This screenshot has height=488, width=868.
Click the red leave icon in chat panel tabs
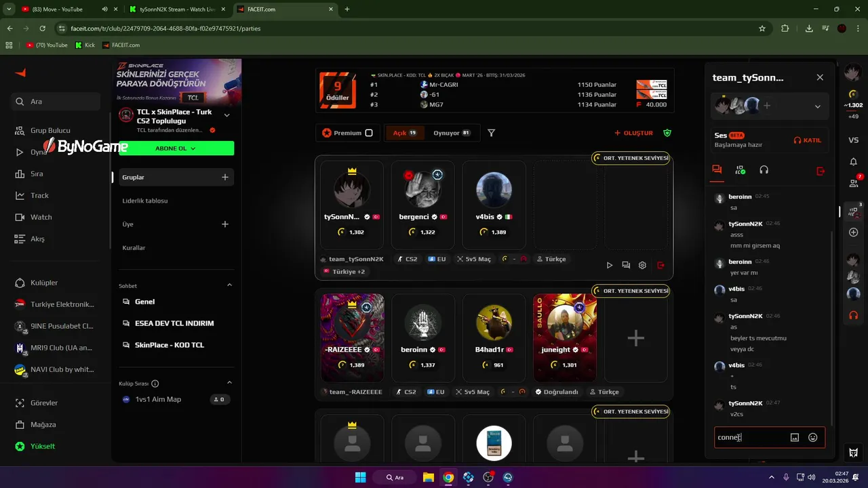point(821,171)
